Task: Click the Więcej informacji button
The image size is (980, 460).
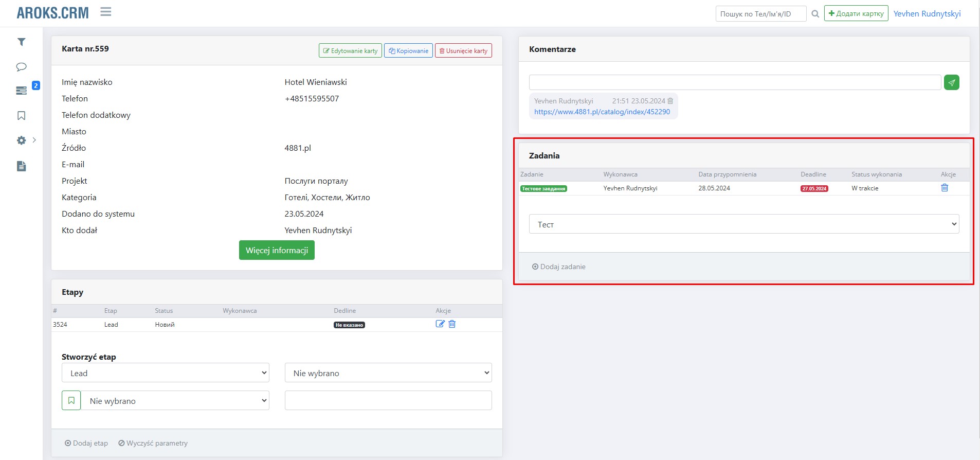Action: pyautogui.click(x=277, y=250)
